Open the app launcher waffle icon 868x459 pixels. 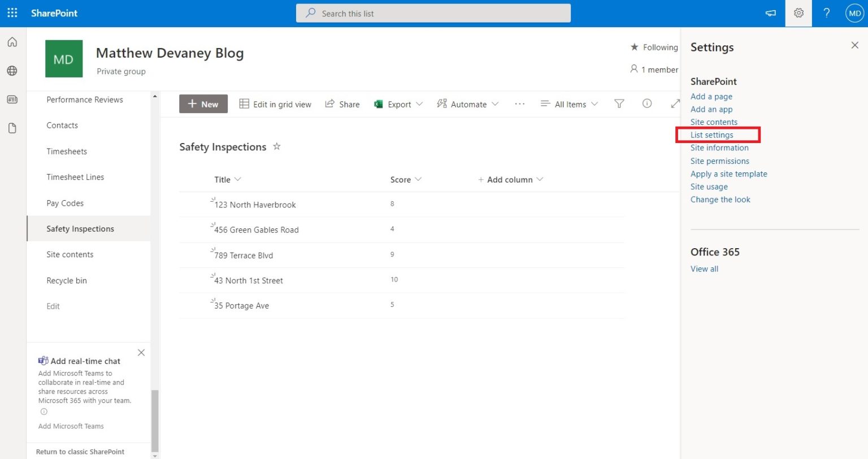point(12,13)
